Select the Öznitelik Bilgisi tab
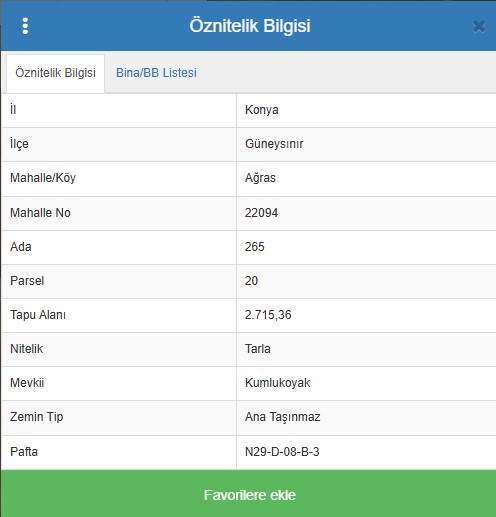Screen dimensions: 496x517 (x=55, y=73)
